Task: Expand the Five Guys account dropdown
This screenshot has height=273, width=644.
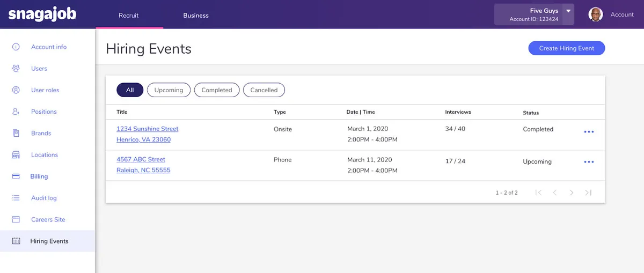Action: (x=568, y=11)
